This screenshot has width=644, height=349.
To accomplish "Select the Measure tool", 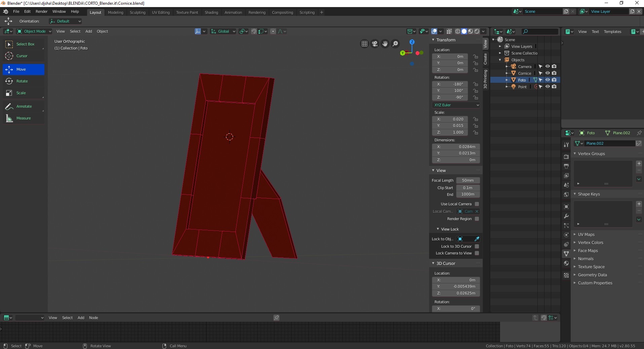I will 24,118.
